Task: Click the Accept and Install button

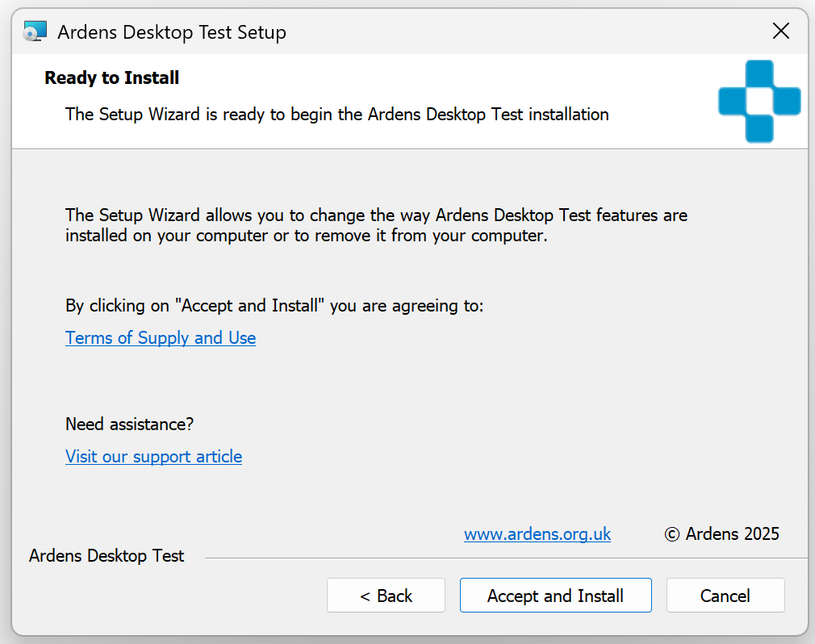Action: (x=556, y=595)
